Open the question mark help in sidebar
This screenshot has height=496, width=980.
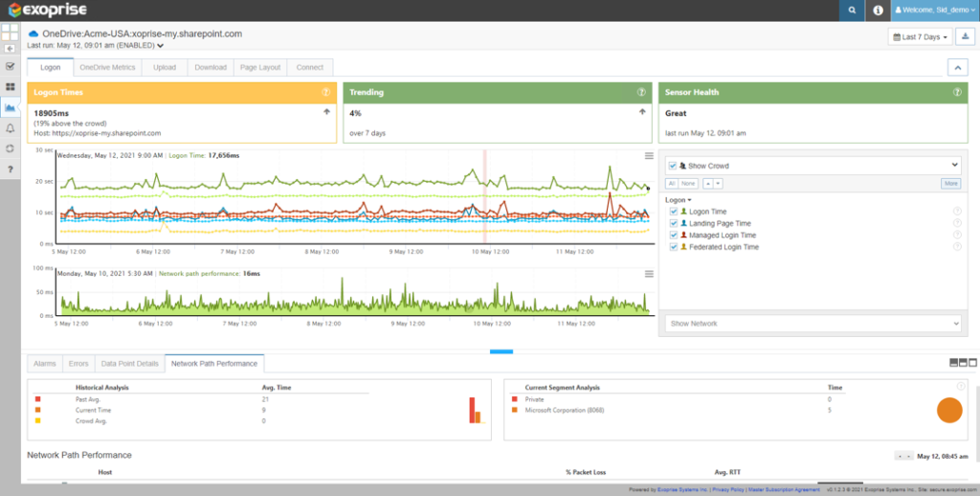click(10, 169)
